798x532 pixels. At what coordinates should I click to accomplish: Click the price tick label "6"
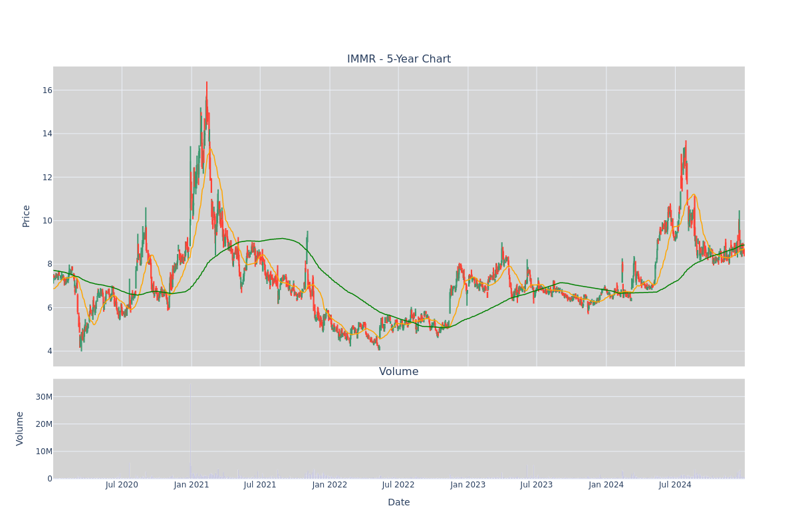click(49, 308)
